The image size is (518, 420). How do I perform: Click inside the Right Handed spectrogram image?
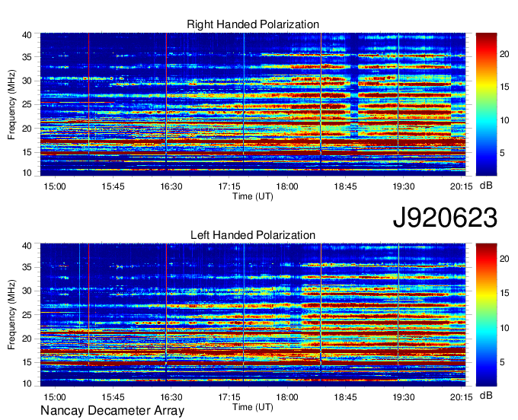click(253, 104)
